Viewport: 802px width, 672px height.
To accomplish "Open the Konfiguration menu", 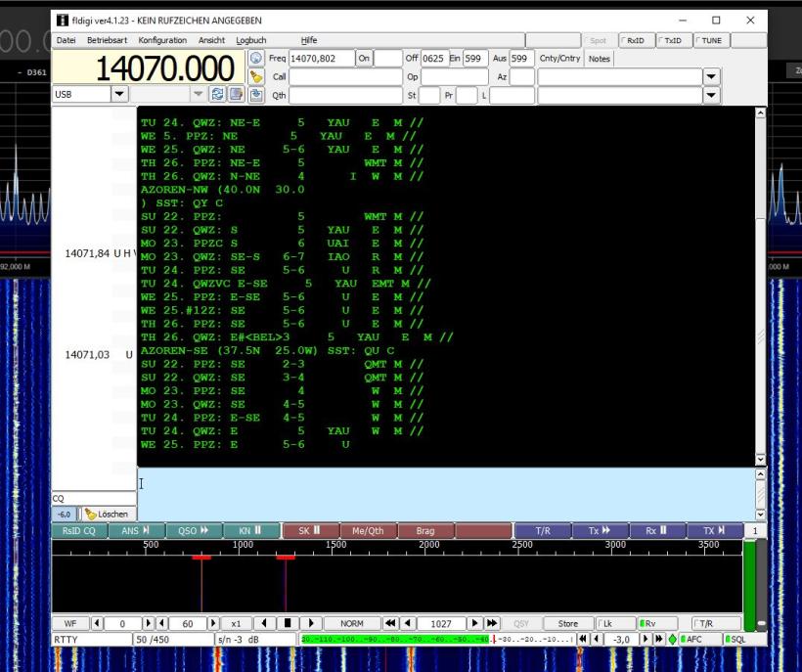I will (x=162, y=40).
